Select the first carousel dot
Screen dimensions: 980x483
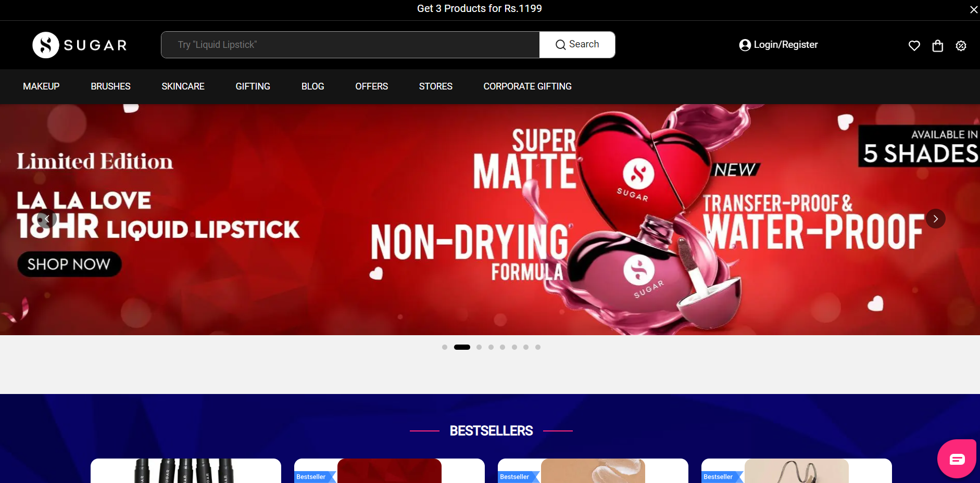[x=445, y=347]
